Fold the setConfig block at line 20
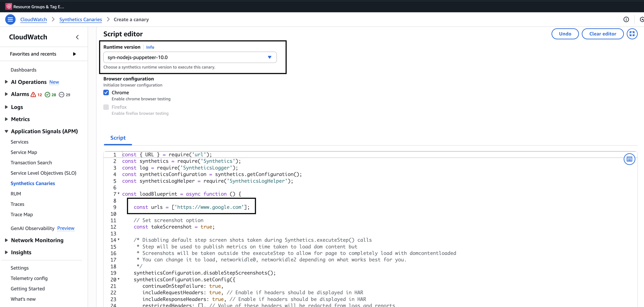The height and width of the screenshot is (307, 644). tap(118, 279)
